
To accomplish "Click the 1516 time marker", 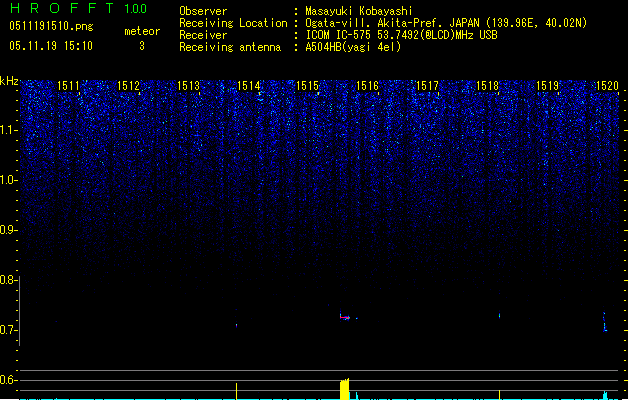I will coord(367,86).
